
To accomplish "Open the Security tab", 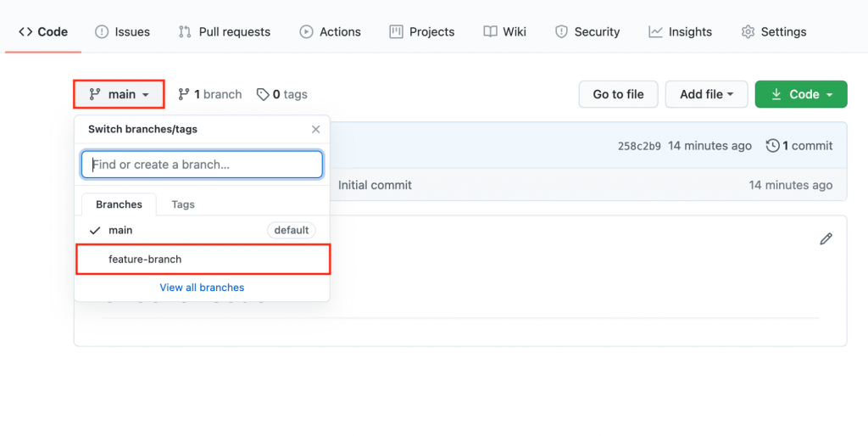I will tap(587, 31).
